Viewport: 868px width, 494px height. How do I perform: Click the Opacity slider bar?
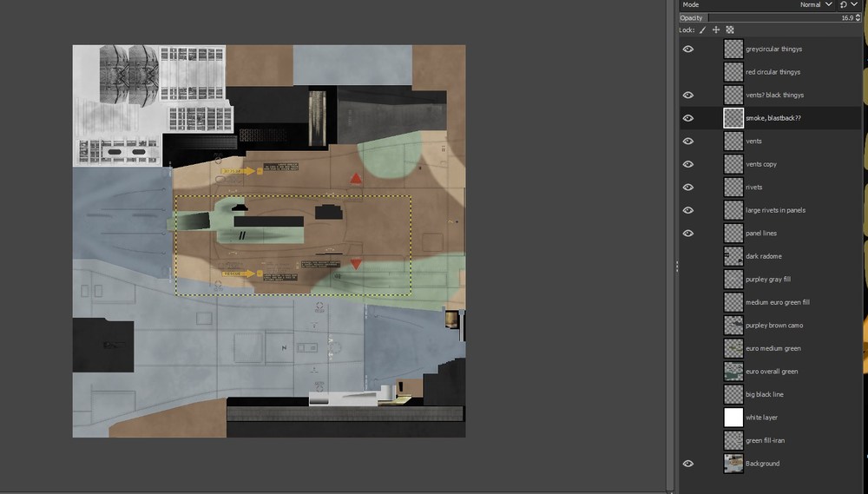767,17
